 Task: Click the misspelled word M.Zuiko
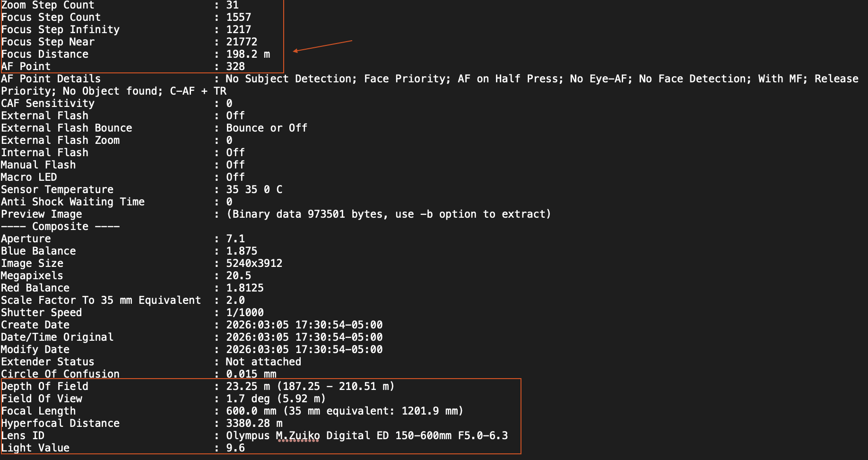point(298,436)
